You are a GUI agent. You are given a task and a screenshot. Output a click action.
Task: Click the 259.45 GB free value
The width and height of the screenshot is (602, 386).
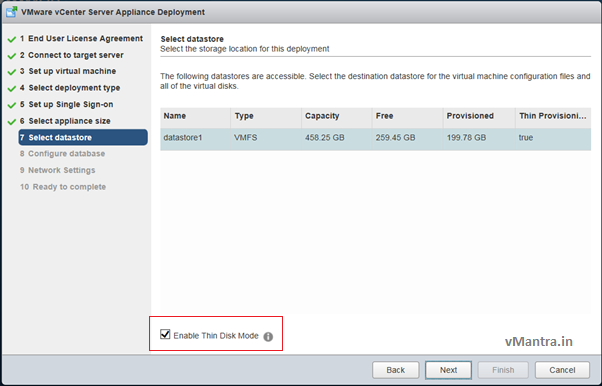pos(395,138)
